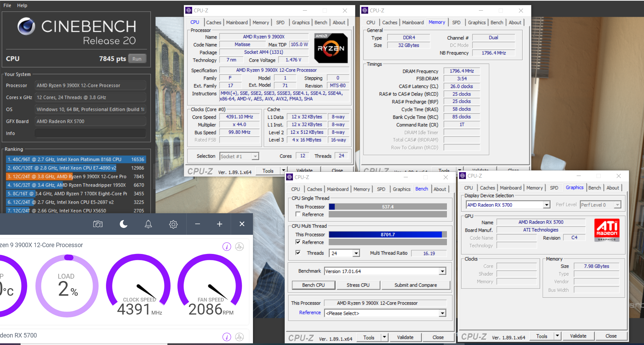Click the title bar app icon of CPU-Z Graphics window
This screenshot has width=644, height=345.
pyautogui.click(x=463, y=176)
